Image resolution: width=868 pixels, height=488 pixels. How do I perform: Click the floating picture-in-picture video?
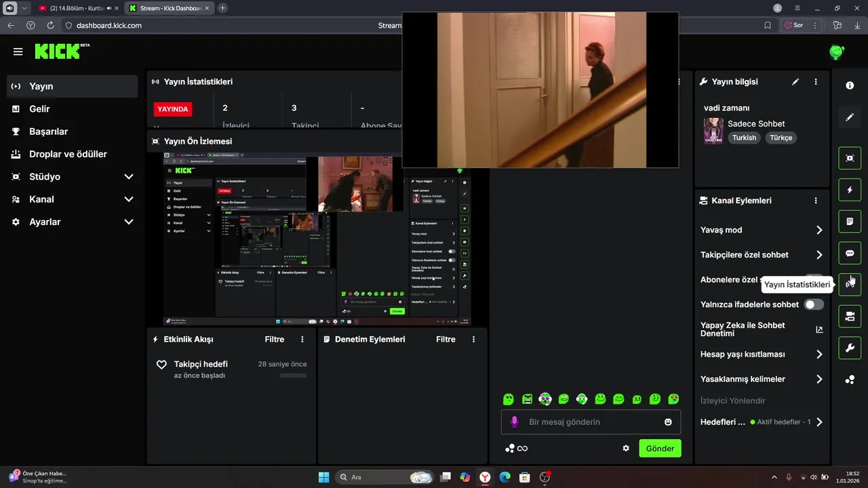540,89
